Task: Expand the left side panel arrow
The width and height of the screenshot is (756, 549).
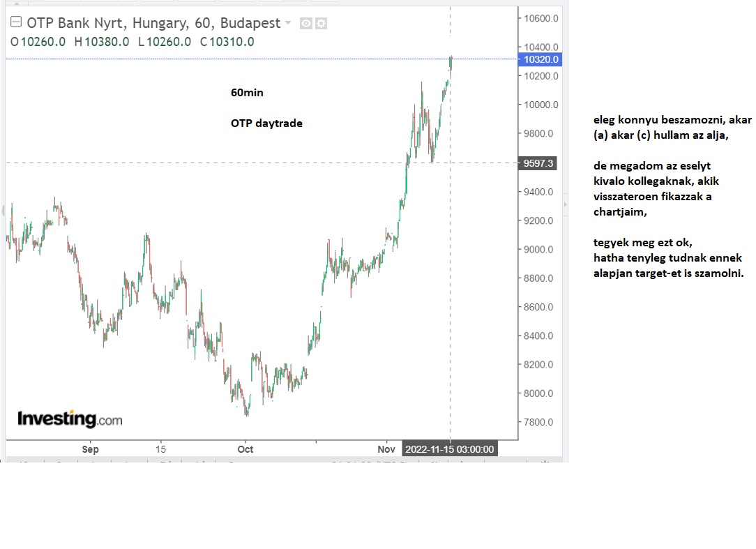Action: pyautogui.click(x=3, y=209)
